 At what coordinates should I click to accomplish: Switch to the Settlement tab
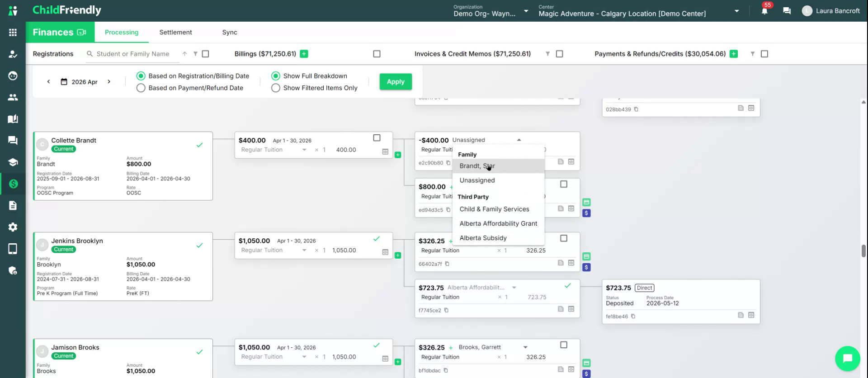pos(175,32)
